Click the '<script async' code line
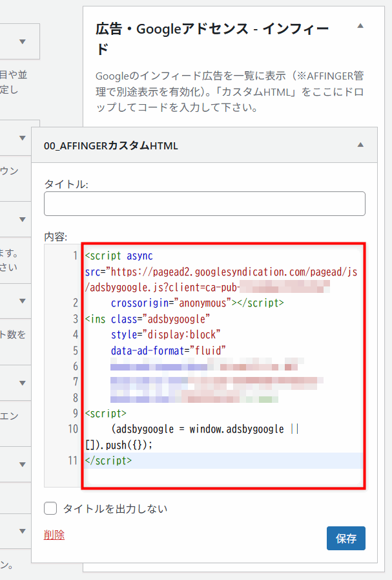The image size is (392, 580). [x=119, y=256]
